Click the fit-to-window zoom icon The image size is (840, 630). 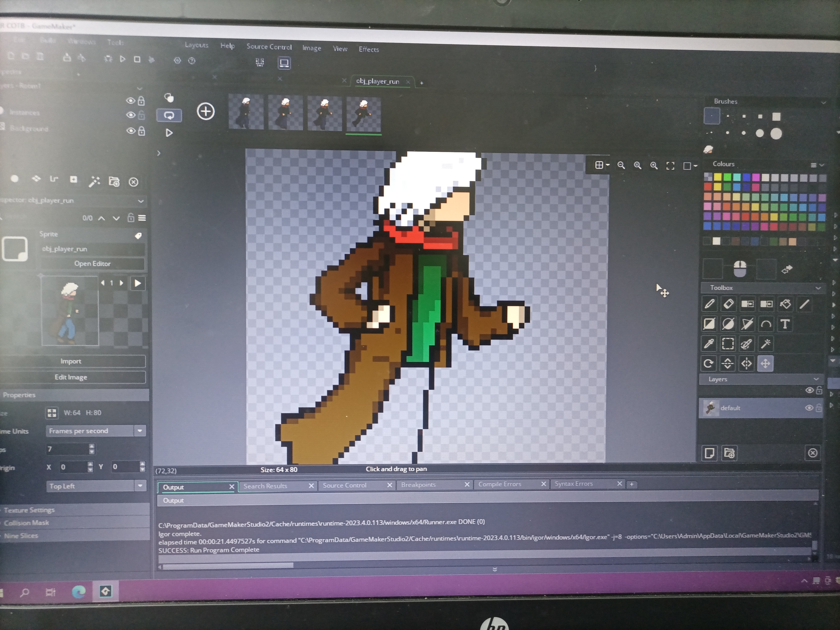[x=670, y=166]
